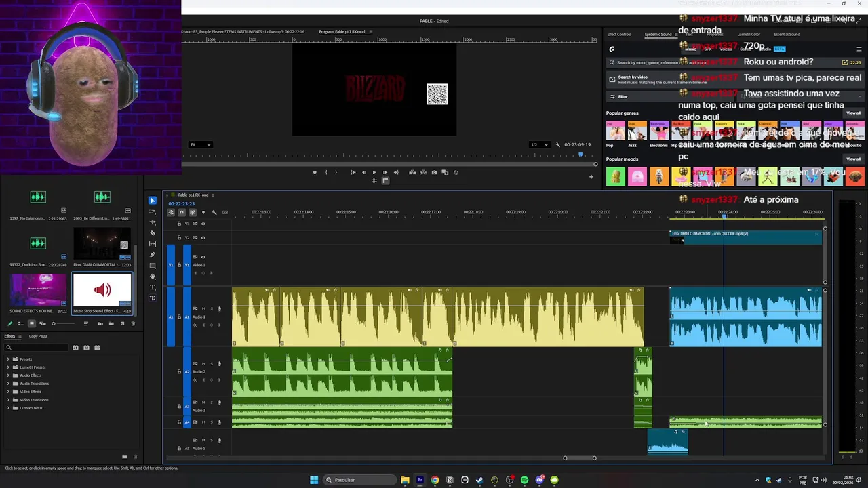Image resolution: width=868 pixels, height=488 pixels.
Task: Toggle linked selection in timeline
Action: (x=192, y=212)
